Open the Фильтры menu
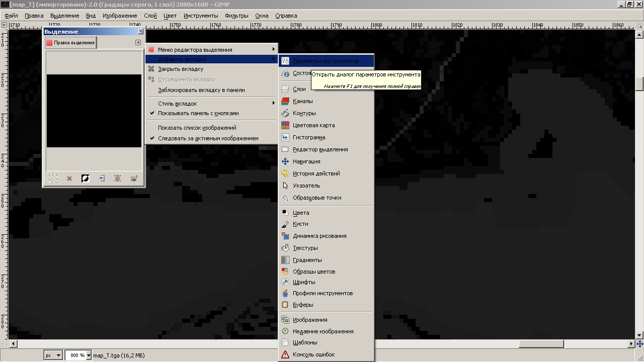 [x=237, y=16]
